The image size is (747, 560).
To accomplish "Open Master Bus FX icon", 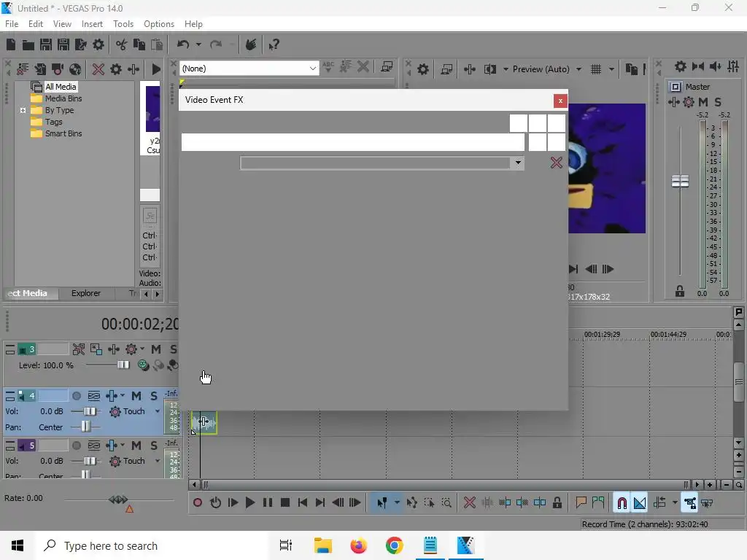I will pos(674,102).
